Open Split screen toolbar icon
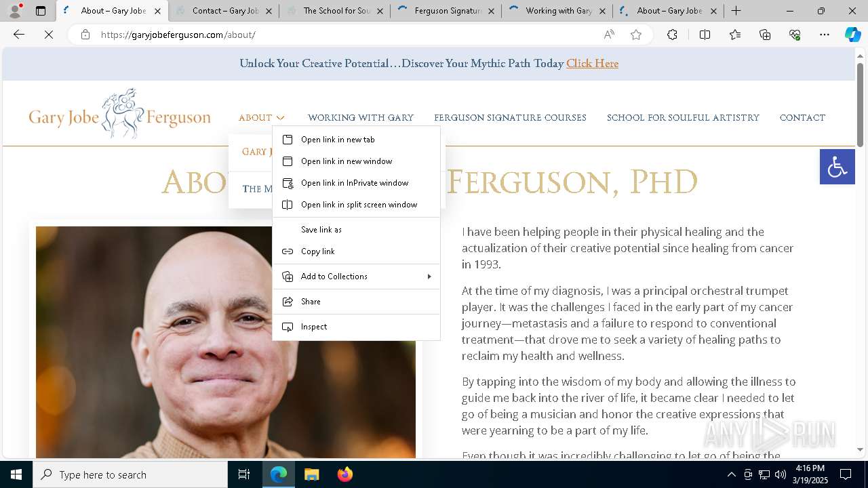 (x=705, y=35)
